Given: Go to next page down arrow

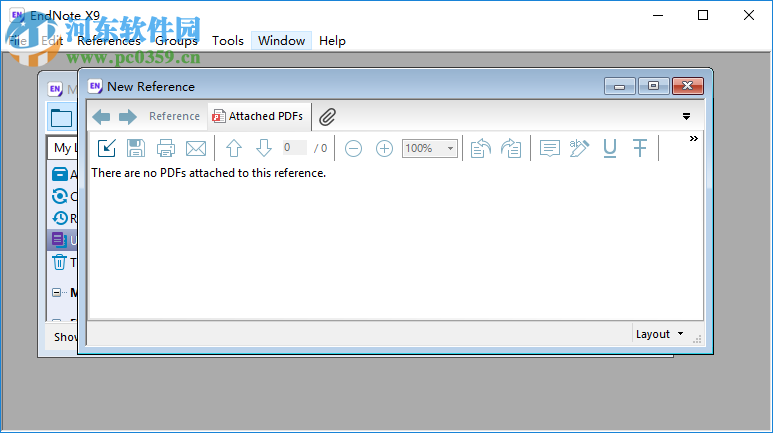Looking at the screenshot, I should (x=264, y=148).
